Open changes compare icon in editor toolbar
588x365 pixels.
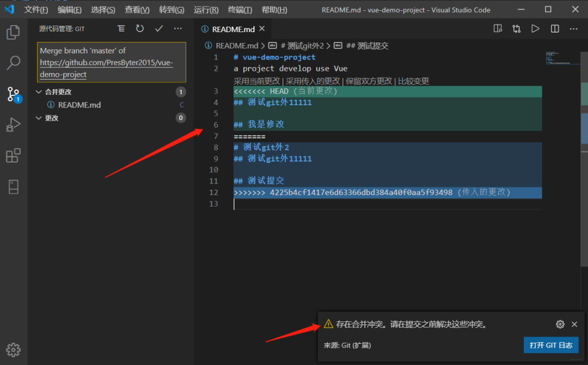[x=516, y=28]
